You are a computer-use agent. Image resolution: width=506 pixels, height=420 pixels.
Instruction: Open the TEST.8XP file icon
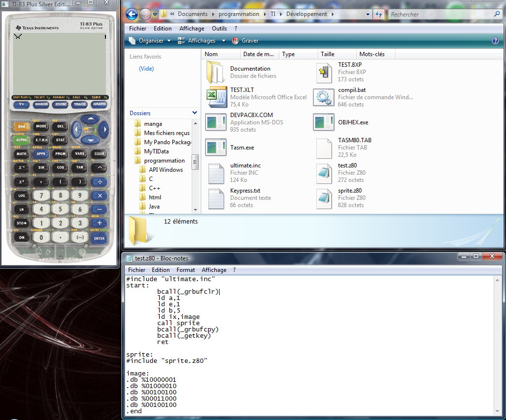[324, 72]
